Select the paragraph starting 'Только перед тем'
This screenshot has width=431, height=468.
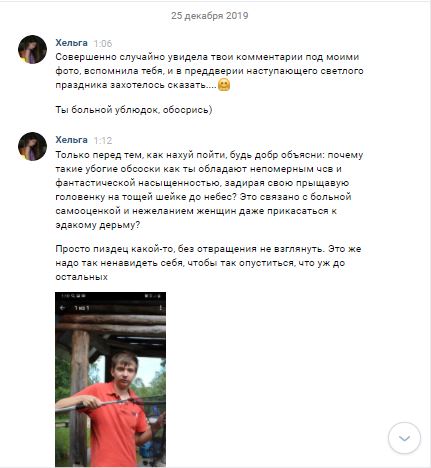pos(209,190)
